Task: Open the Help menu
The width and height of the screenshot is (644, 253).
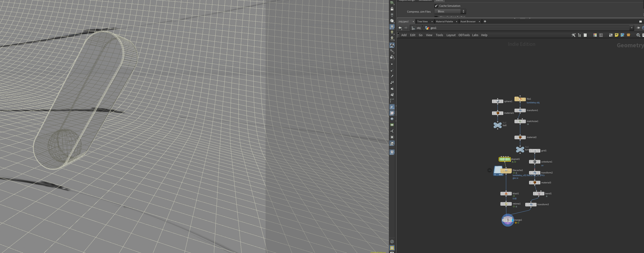Action: pos(484,35)
